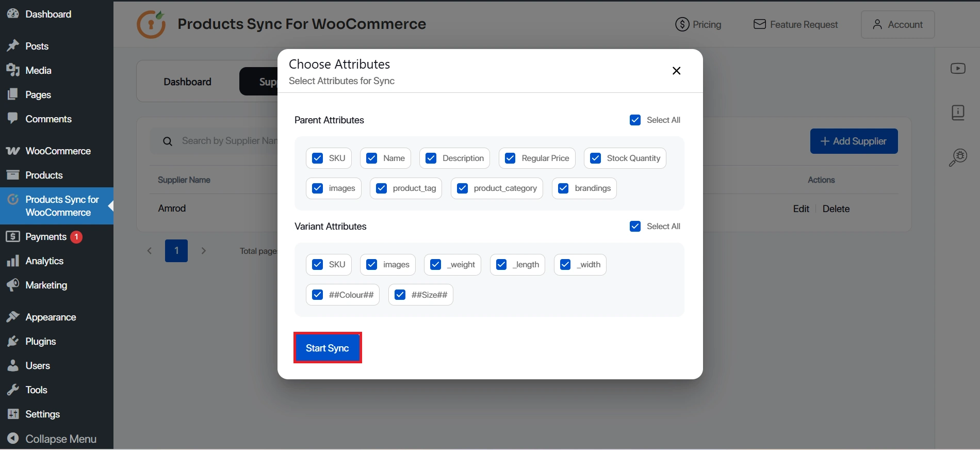Image resolution: width=980 pixels, height=450 pixels.
Task: Close the Choose Attributes dialog
Action: pyautogui.click(x=676, y=71)
